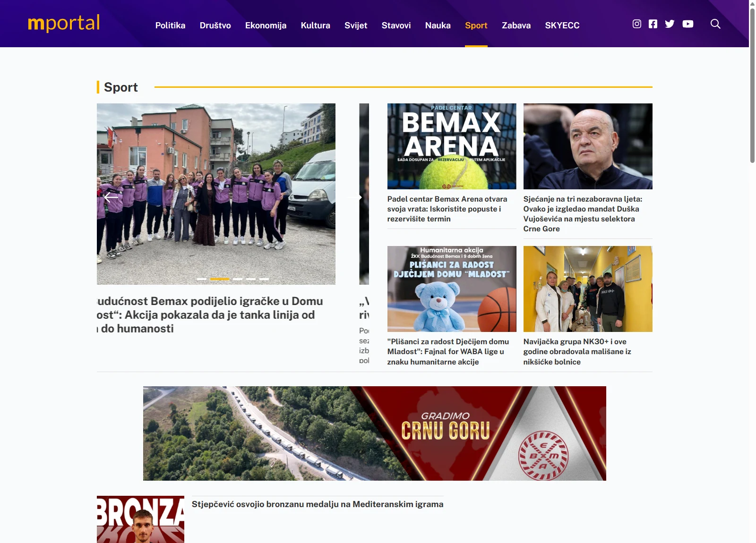Select the fifth carousel slide indicator
756x543 pixels.
point(264,279)
